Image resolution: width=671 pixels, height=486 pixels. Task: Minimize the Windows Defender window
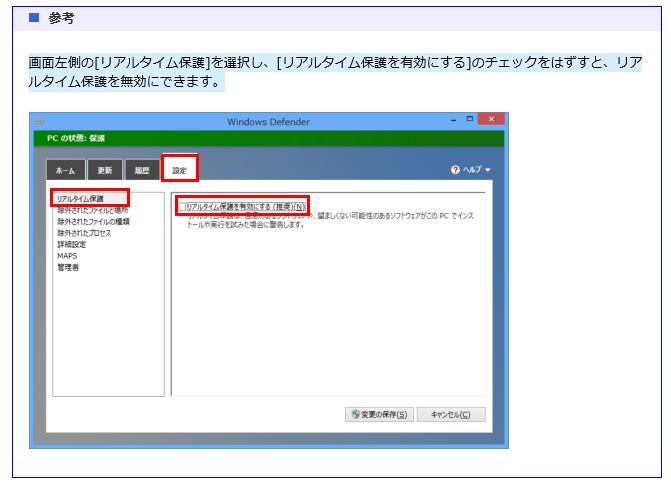[453, 120]
